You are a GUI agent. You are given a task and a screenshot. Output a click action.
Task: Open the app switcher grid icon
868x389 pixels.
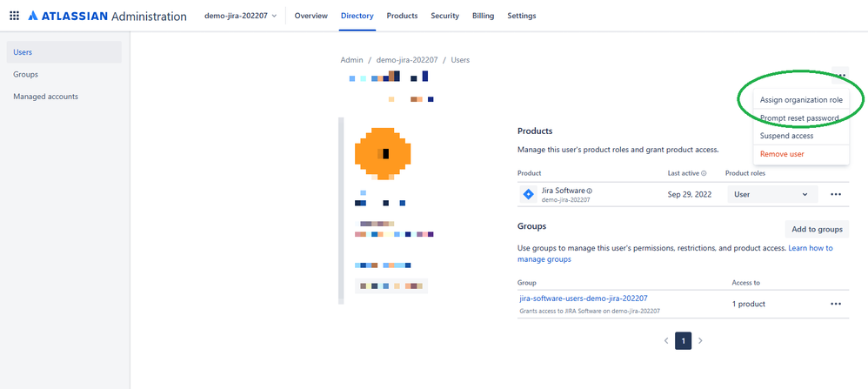pyautogui.click(x=15, y=16)
